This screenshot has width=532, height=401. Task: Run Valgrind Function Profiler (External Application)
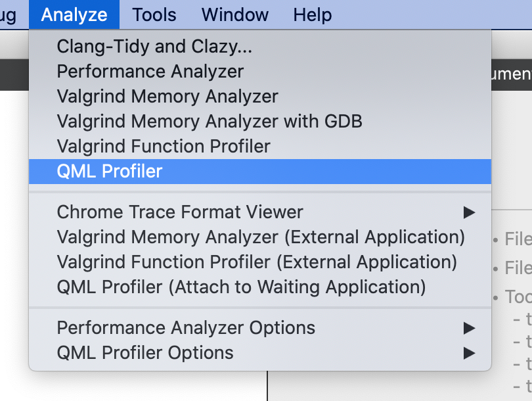coord(257,262)
